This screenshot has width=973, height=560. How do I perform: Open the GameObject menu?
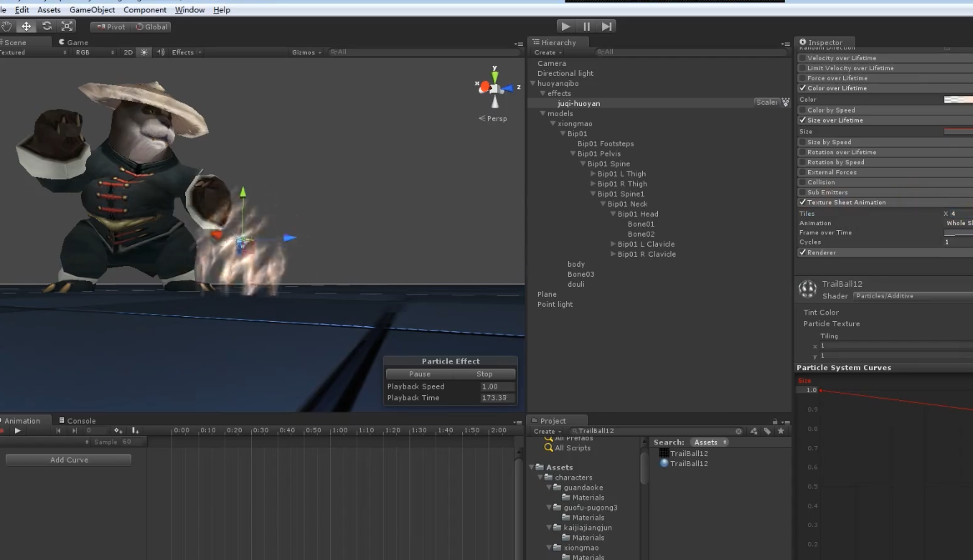click(x=92, y=10)
